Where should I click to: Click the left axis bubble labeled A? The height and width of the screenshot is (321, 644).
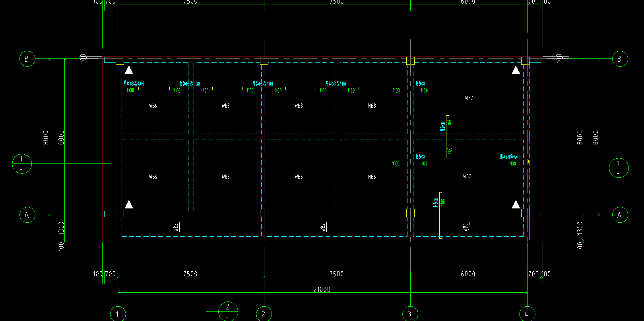[27, 215]
